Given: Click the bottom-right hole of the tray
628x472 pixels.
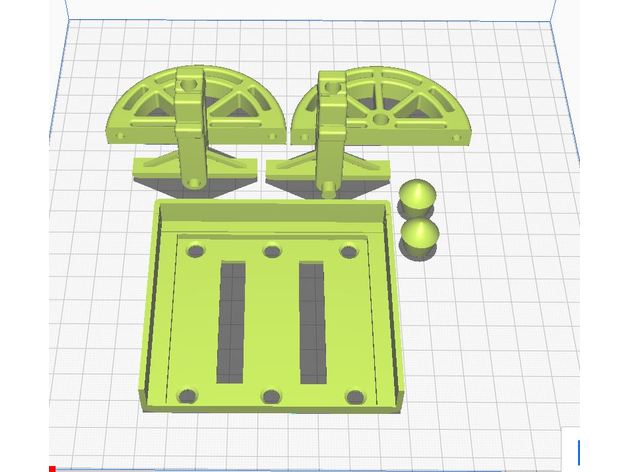Looking at the screenshot, I should (355, 397).
